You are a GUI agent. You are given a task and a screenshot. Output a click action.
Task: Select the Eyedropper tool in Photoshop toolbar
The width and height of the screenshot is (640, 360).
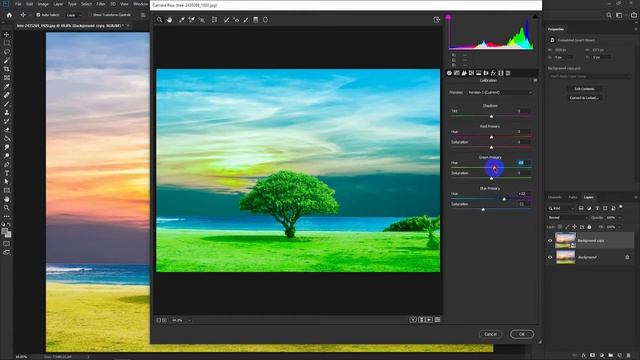coord(7,87)
